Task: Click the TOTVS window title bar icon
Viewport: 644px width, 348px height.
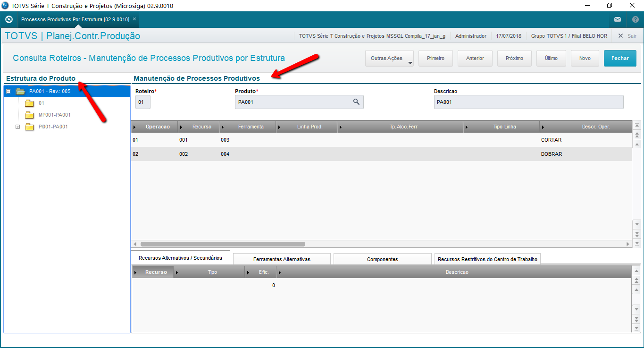Action: (5, 5)
